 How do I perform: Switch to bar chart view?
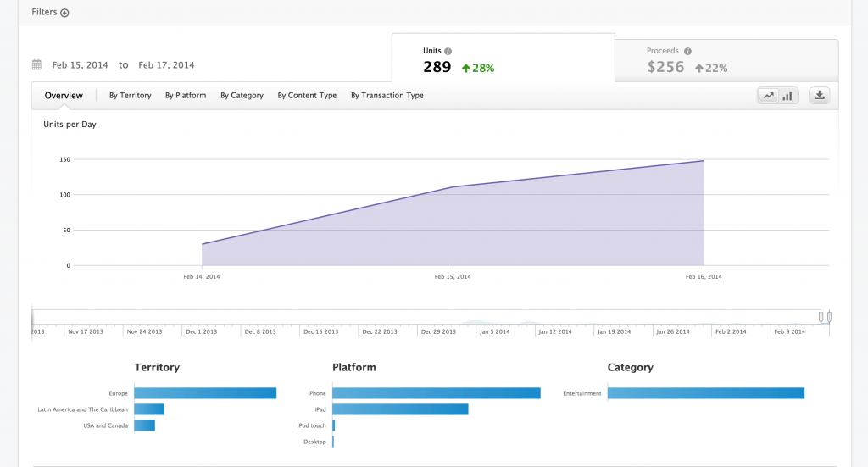787,96
